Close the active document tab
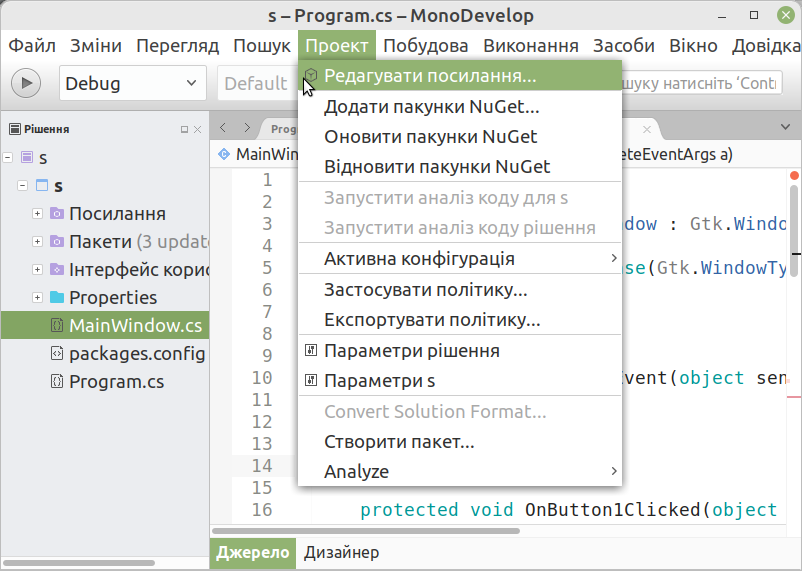Screen dimensions: 802x571 pos(647,129)
